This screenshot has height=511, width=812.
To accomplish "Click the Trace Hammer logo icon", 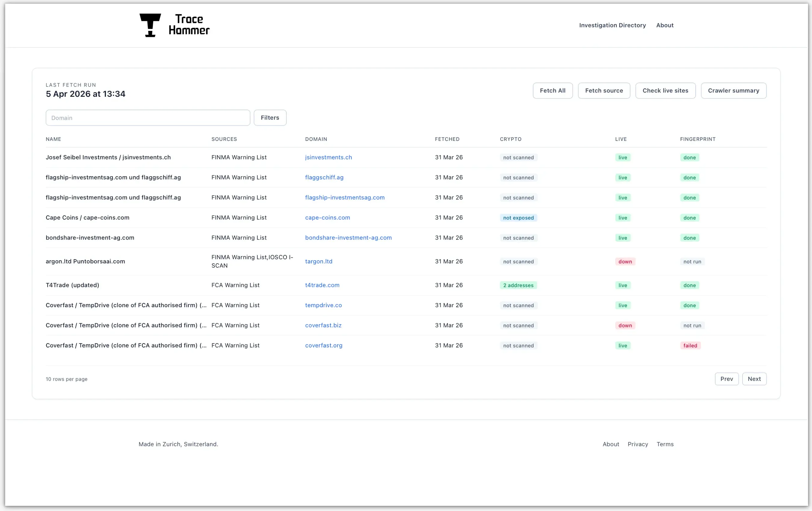I will click(x=150, y=24).
